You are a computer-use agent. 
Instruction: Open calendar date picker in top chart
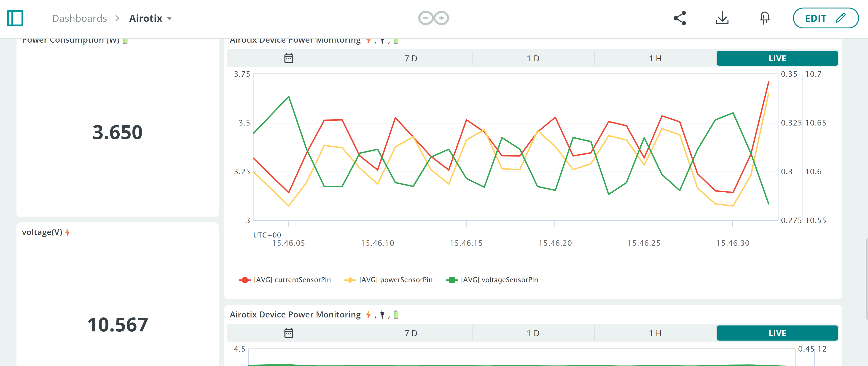coord(288,58)
